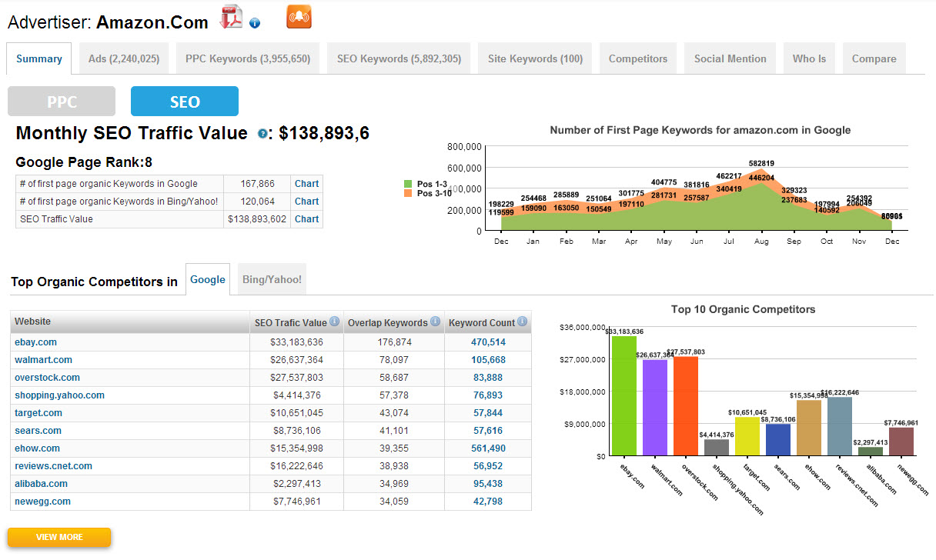Image resolution: width=936 pixels, height=560 pixels.
Task: Click the 120,064 Bing/Yahoo keywords value
Action: 258,202
